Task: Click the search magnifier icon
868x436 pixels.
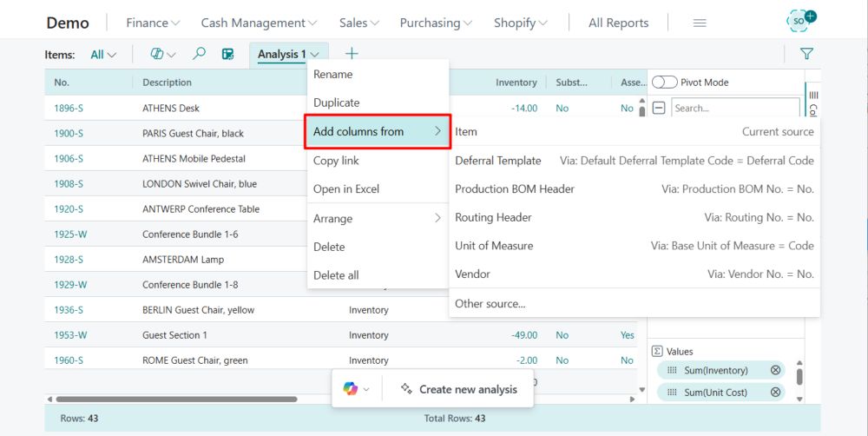Action: 199,53
